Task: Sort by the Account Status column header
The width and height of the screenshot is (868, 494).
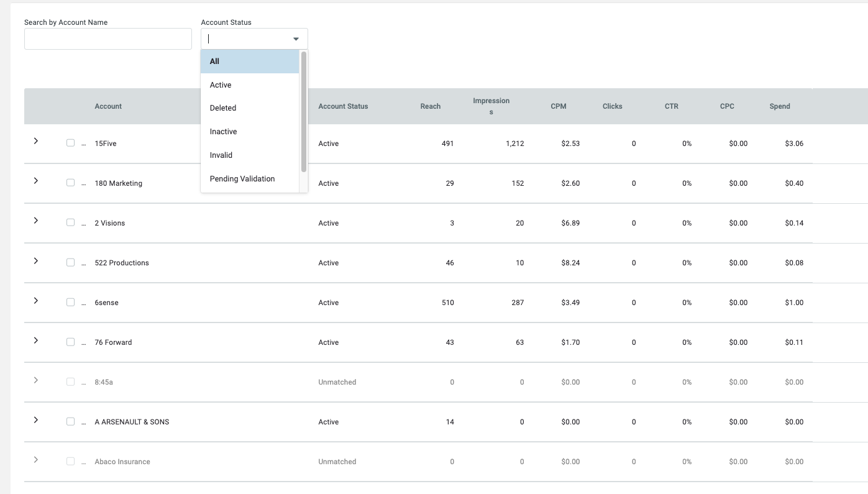Action: [343, 106]
